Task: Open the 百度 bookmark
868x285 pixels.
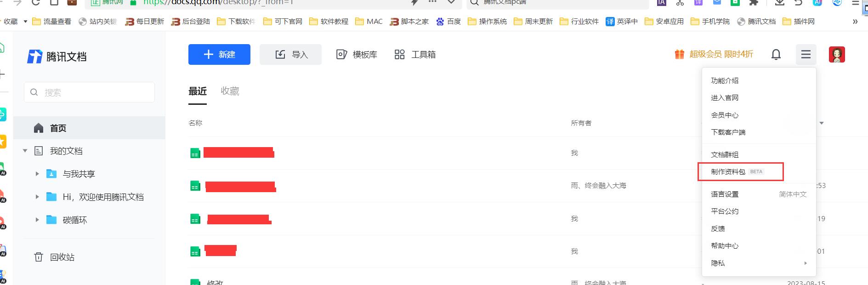Action: [x=448, y=22]
